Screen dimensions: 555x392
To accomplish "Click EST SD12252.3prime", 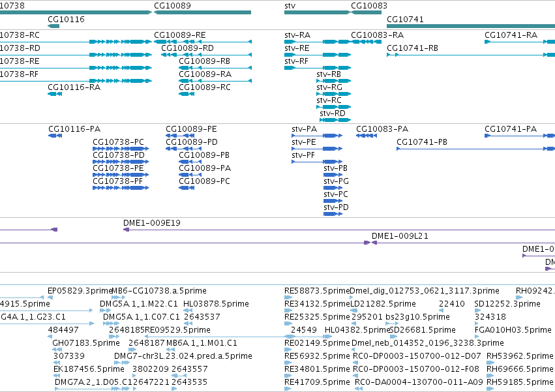I will click(x=477, y=310).
